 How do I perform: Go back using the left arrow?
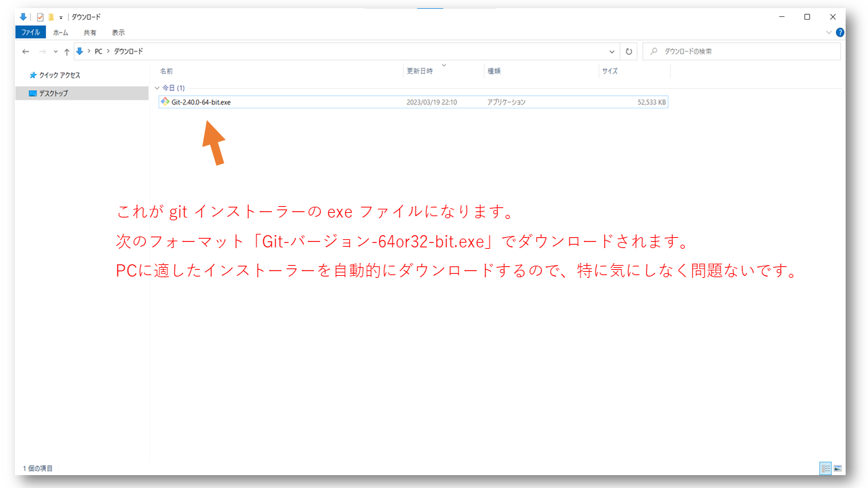26,52
